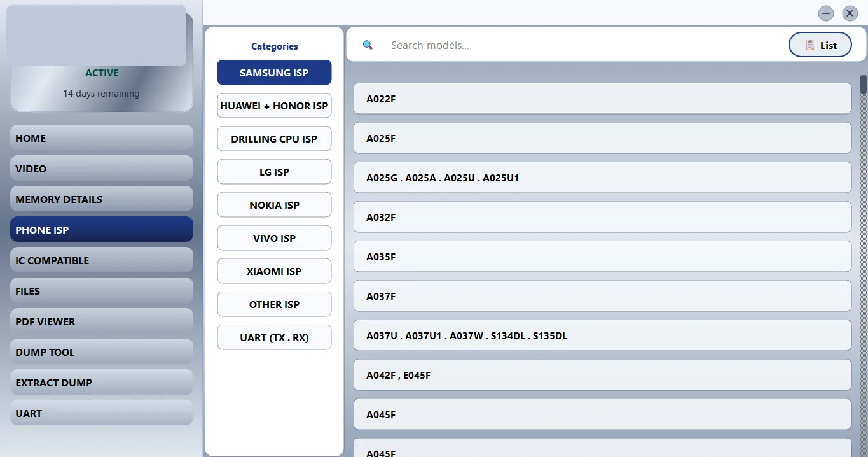Click the clipboard icon in List button

coord(809,45)
